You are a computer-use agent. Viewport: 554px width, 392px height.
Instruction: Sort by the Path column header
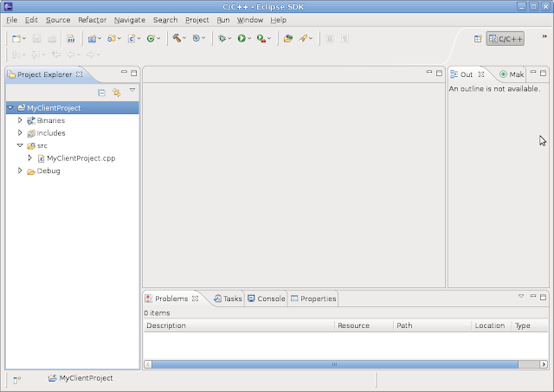pyautogui.click(x=433, y=325)
